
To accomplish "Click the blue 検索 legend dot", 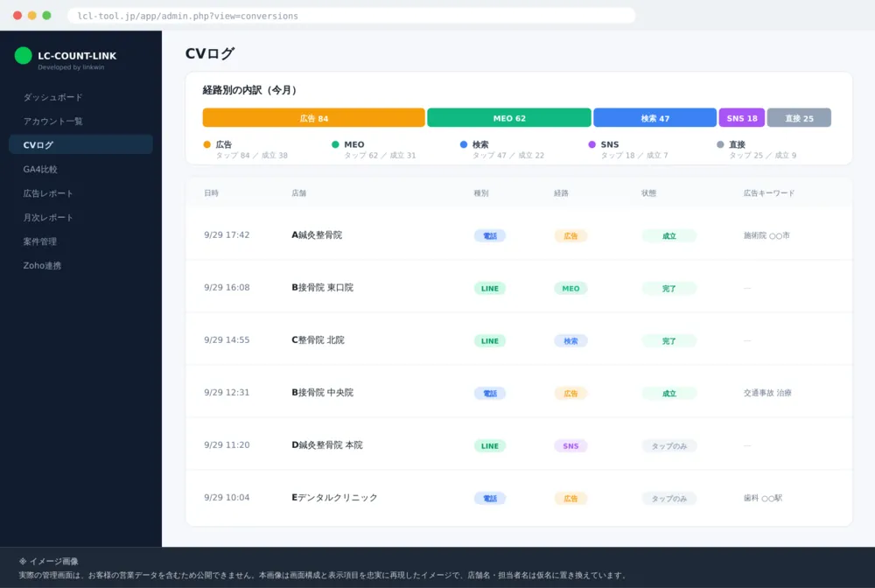I will [x=464, y=144].
